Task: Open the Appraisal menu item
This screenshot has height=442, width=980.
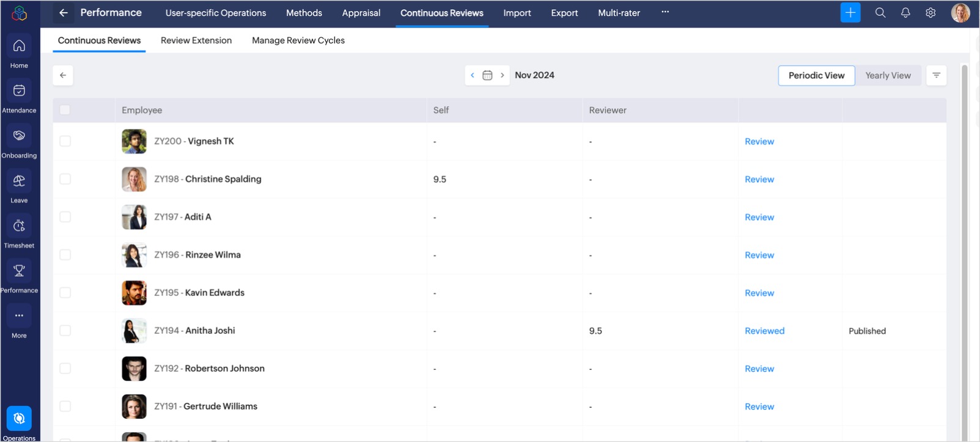Action: click(x=361, y=13)
